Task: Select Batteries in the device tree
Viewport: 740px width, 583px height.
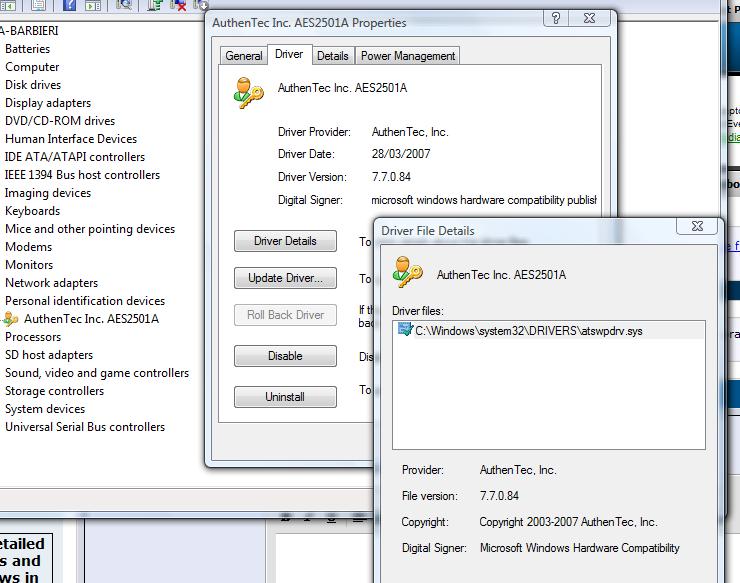Action: coord(27,49)
